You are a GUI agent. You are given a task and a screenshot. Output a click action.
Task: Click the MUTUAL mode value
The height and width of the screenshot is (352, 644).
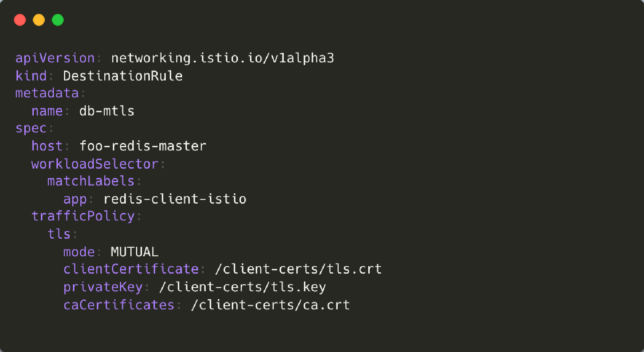point(134,252)
